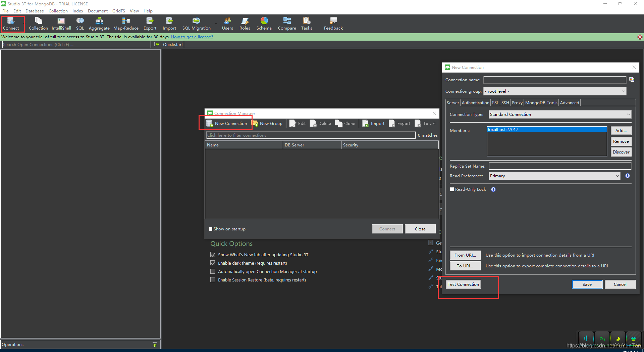The height and width of the screenshot is (352, 644).
Task: Launch IntelliShell from the toolbar
Action: coord(61,24)
